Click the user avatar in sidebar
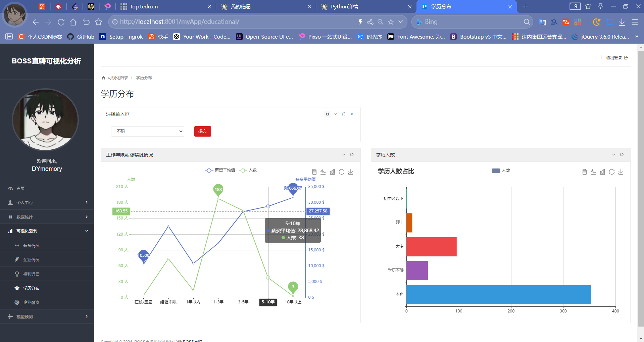This screenshot has height=342, width=644. [45, 120]
